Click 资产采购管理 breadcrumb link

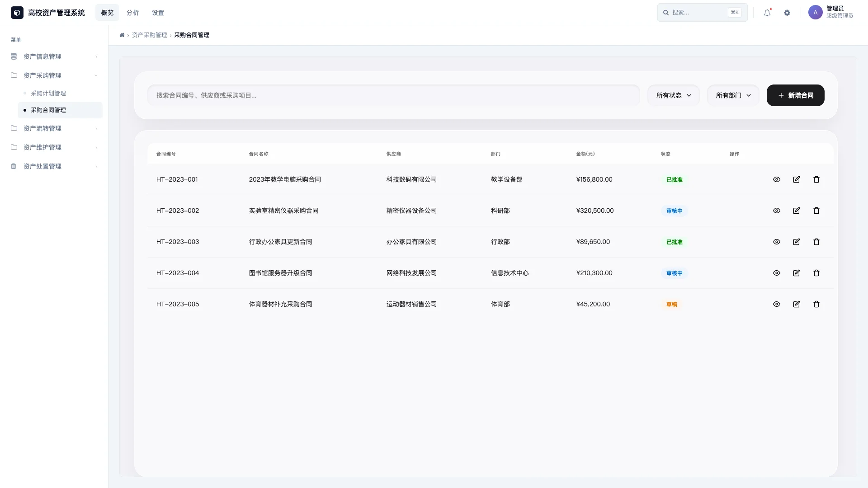[149, 35]
